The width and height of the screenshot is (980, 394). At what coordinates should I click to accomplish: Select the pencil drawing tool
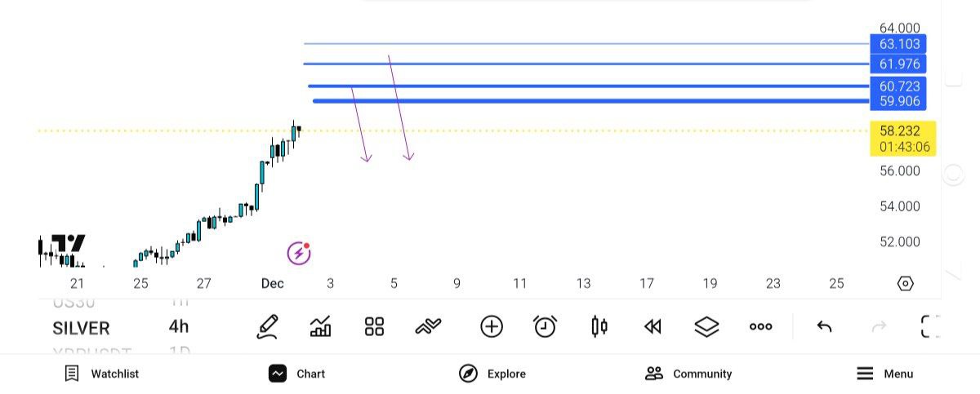tap(268, 327)
